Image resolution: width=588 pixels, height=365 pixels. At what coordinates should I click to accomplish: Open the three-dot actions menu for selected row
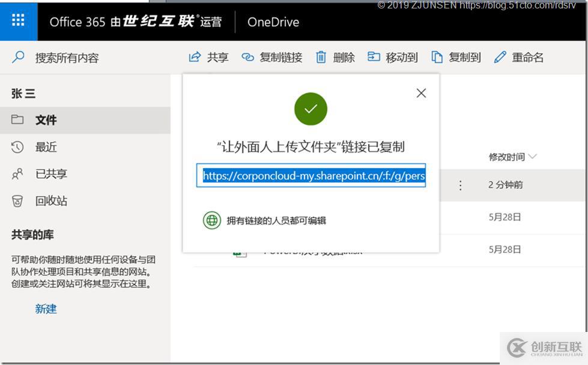[x=461, y=185]
